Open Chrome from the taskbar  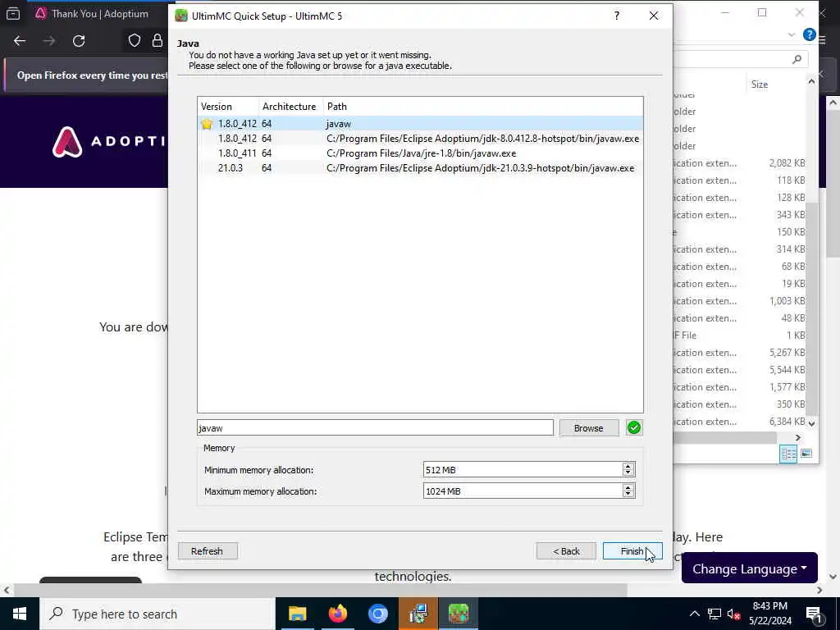click(377, 614)
